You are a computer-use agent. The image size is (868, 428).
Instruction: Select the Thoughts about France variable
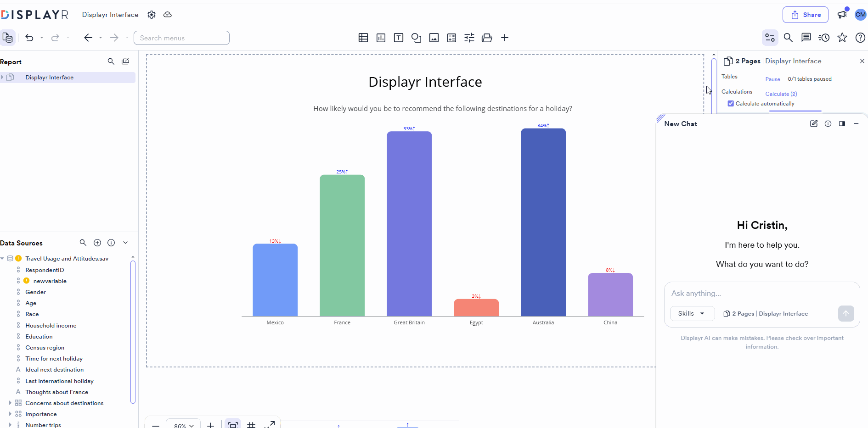56,392
